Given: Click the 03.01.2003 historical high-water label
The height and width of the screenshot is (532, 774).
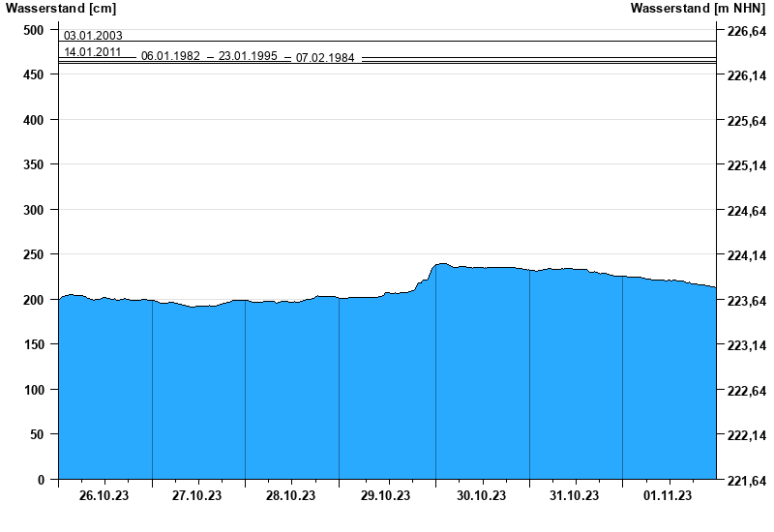Looking at the screenshot, I should click(x=93, y=36).
